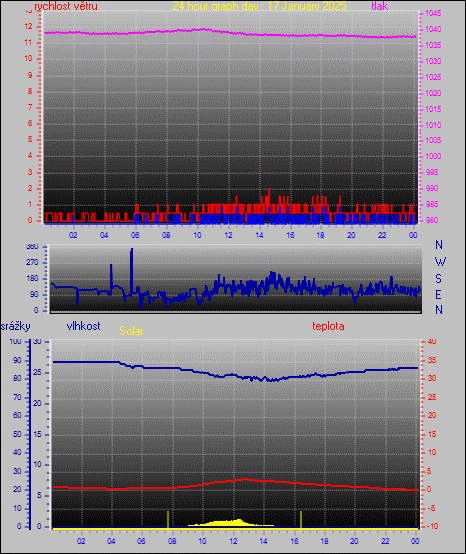
Task: Click the 35 value on red temperature axis
Action: pos(432,360)
